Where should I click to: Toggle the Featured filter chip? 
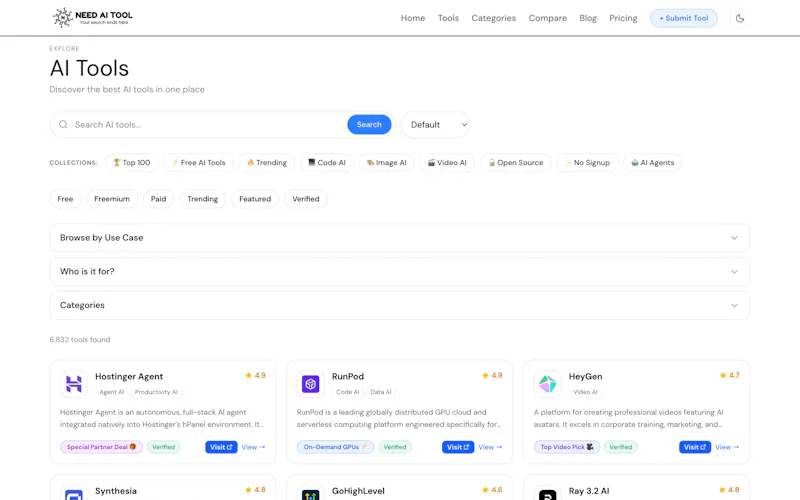[255, 199]
